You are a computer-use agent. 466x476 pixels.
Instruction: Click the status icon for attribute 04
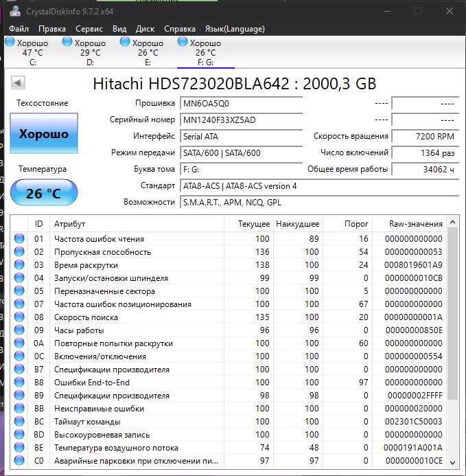tap(19, 277)
